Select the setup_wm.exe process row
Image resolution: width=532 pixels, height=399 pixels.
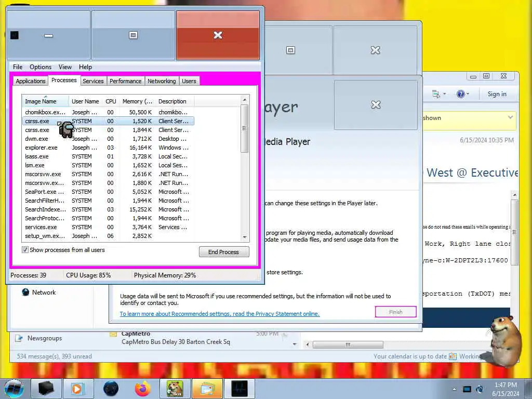[x=108, y=236]
